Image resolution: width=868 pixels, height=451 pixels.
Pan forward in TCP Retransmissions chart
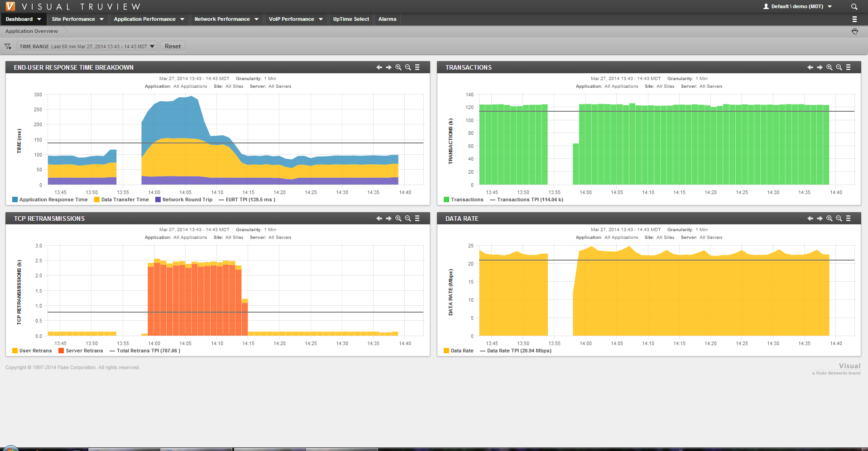click(388, 218)
